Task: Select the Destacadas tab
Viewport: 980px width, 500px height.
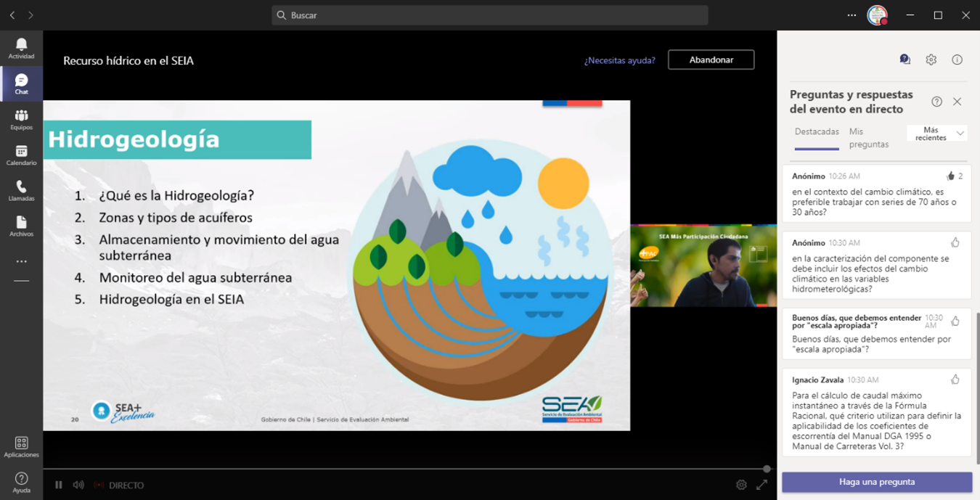Action: point(817,132)
